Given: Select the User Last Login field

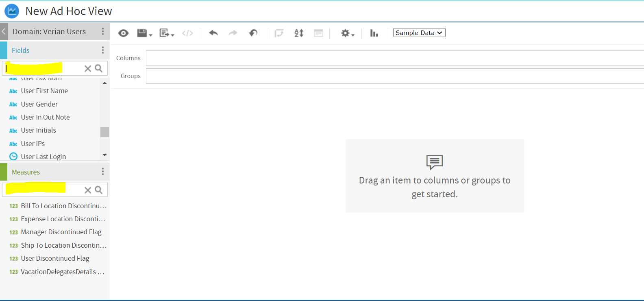Looking at the screenshot, I should [43, 157].
